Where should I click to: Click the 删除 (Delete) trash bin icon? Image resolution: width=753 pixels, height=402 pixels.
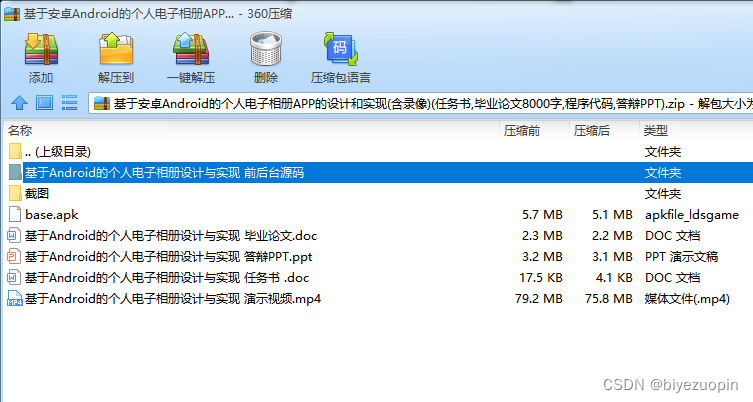(x=266, y=49)
